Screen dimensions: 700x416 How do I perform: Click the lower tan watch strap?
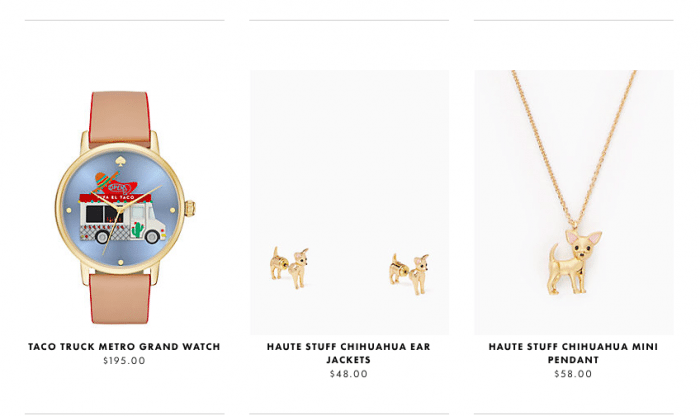tap(120, 299)
